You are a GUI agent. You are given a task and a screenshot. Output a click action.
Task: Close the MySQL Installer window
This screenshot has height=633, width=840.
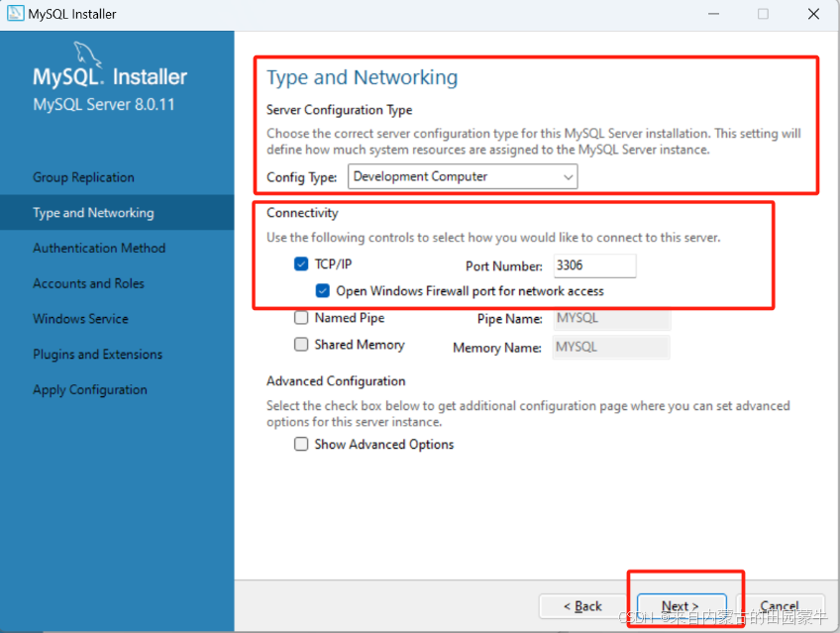pyautogui.click(x=813, y=14)
